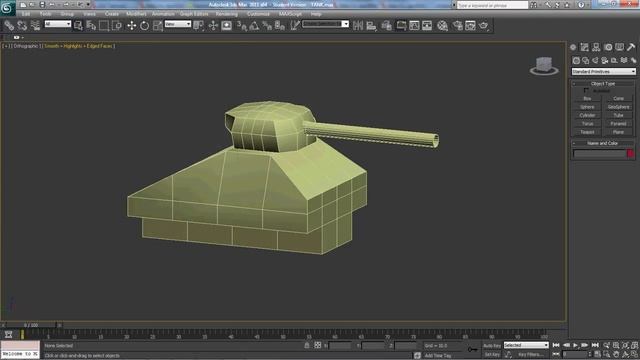Switch to Create command panel tab

coord(573,47)
